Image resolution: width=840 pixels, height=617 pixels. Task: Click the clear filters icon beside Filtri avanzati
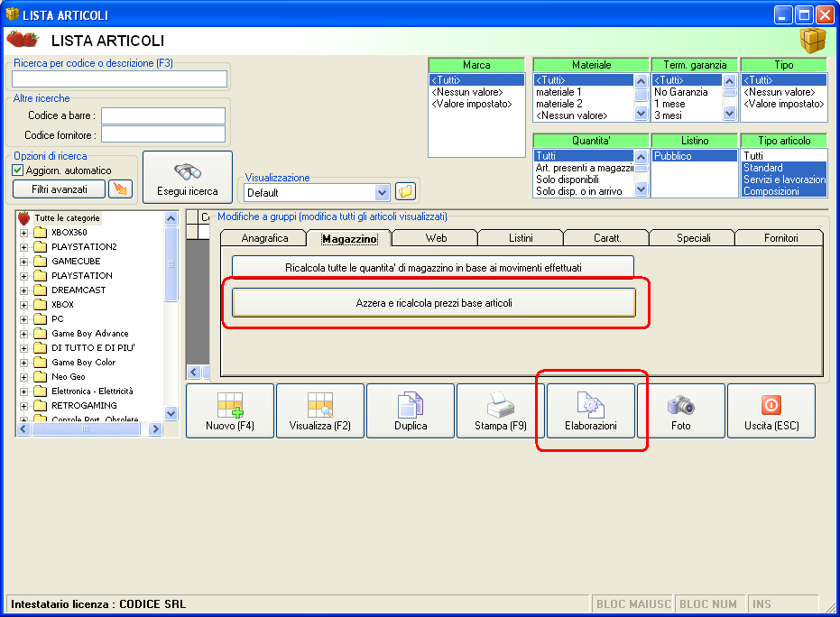[121, 189]
